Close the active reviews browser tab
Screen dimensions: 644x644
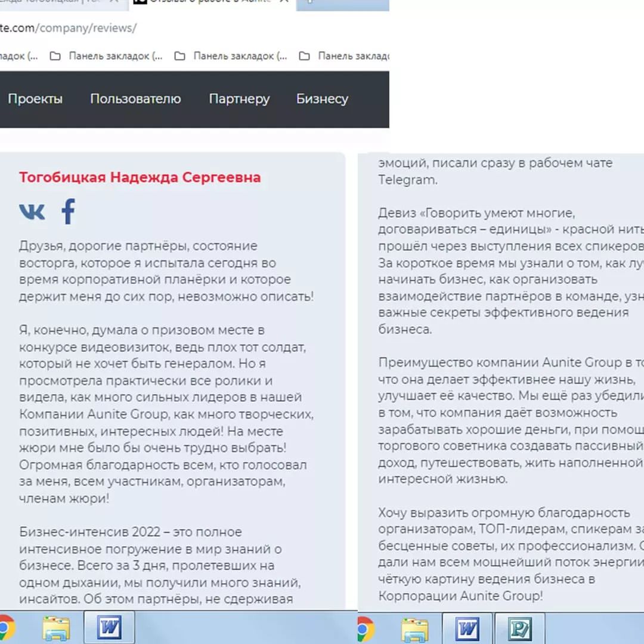[x=284, y=1]
